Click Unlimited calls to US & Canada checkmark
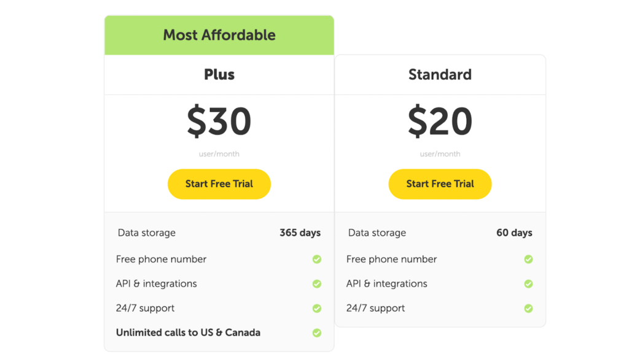 (317, 333)
